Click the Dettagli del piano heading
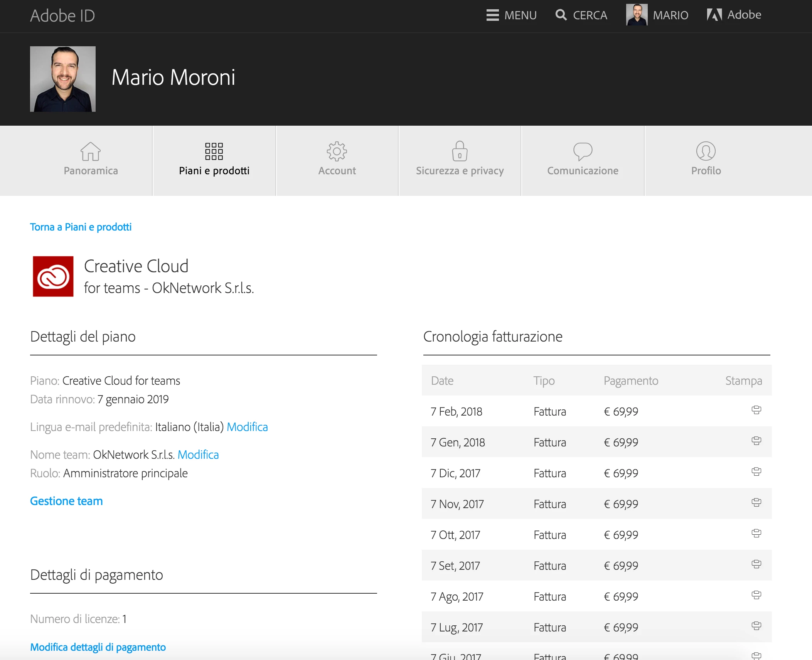 [83, 337]
